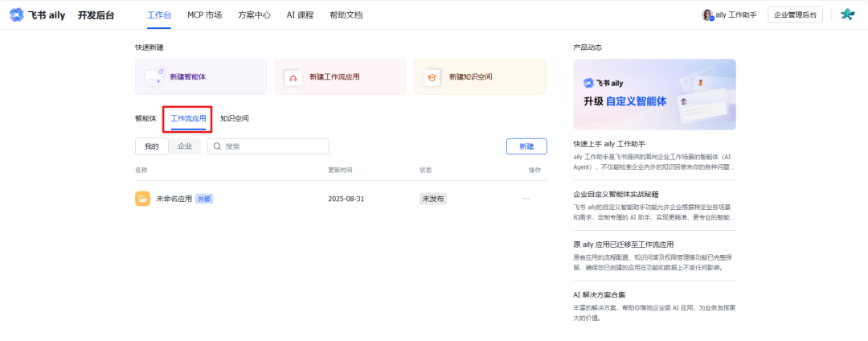Click the 更新时间 column header
The image size is (868, 341).
coord(340,170)
